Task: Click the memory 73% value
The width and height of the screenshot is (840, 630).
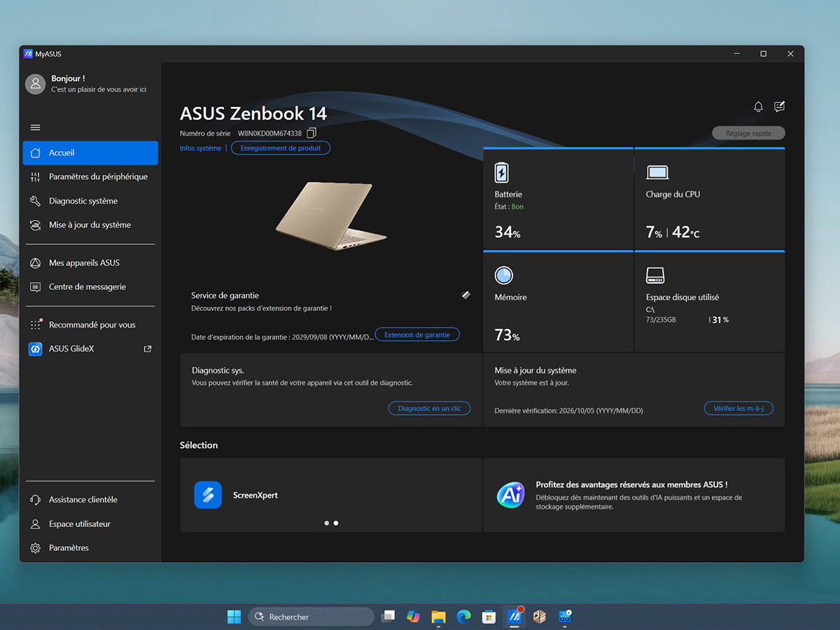Action: 507,335
